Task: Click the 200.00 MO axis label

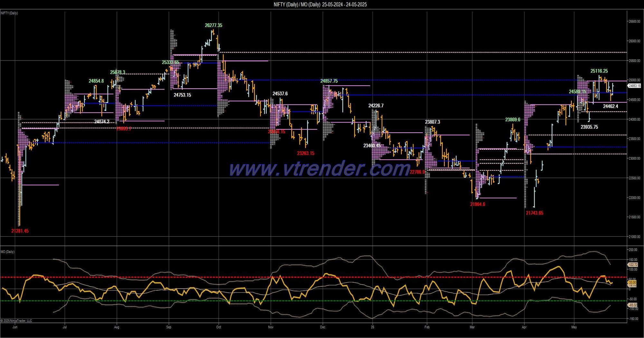Action: click(633, 250)
